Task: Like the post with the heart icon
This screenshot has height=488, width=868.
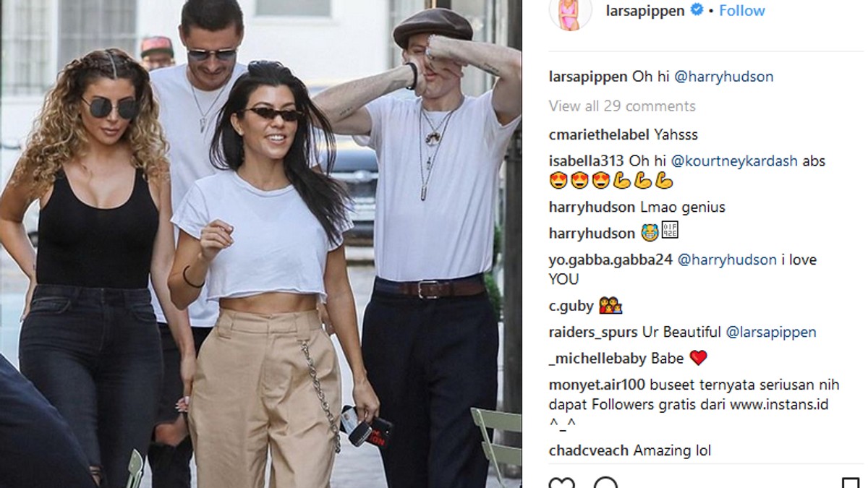Action: point(561,483)
